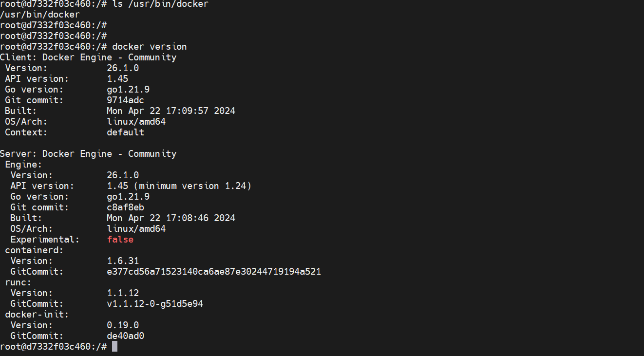The image size is (644, 356).
Task: Click the docker-init GitCommit value de40ad0
Action: click(x=125, y=336)
